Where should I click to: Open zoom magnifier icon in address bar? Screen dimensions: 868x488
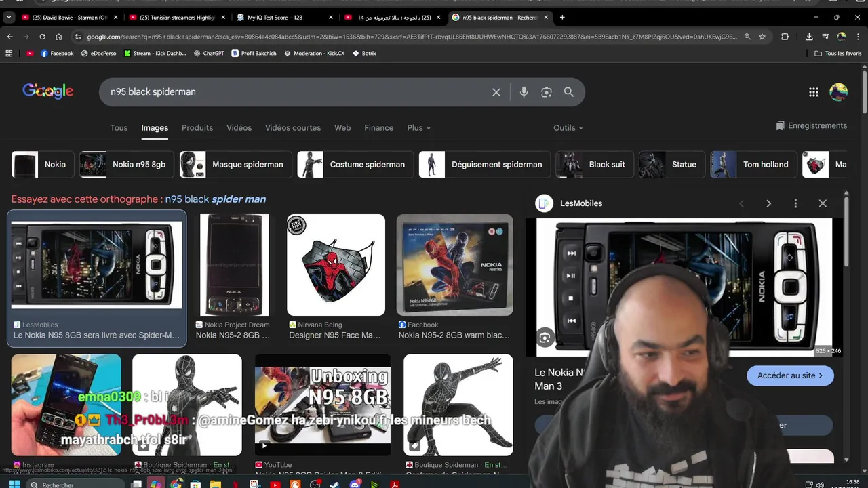[747, 37]
